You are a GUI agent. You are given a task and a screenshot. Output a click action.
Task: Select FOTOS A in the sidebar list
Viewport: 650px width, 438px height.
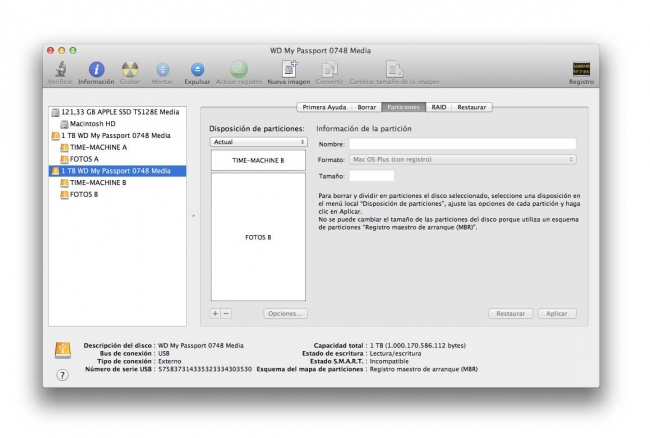pyautogui.click(x=118, y=159)
